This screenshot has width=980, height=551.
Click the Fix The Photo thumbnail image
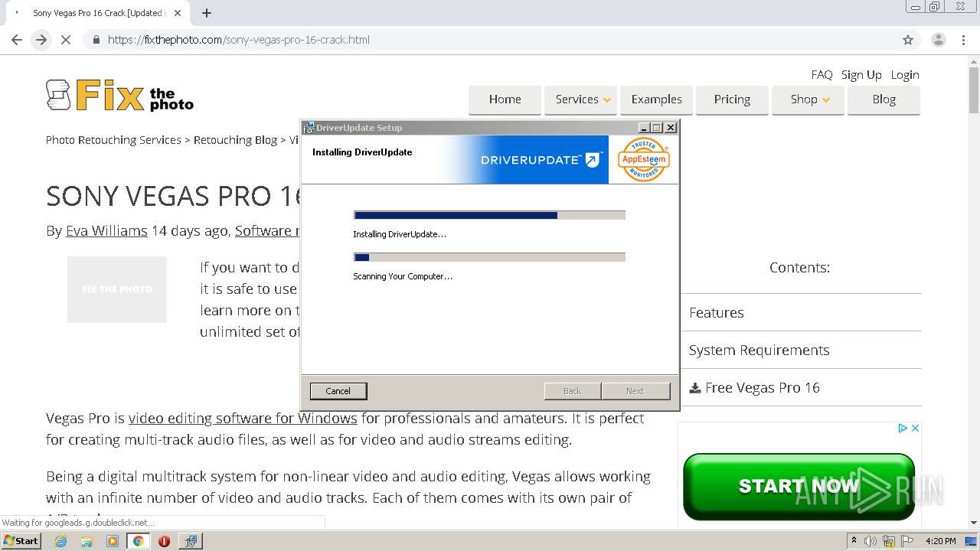pyautogui.click(x=117, y=289)
